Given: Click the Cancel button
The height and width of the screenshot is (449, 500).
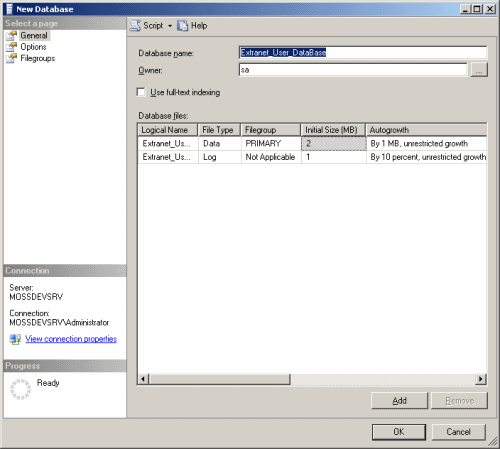Looking at the screenshot, I should (x=458, y=432).
